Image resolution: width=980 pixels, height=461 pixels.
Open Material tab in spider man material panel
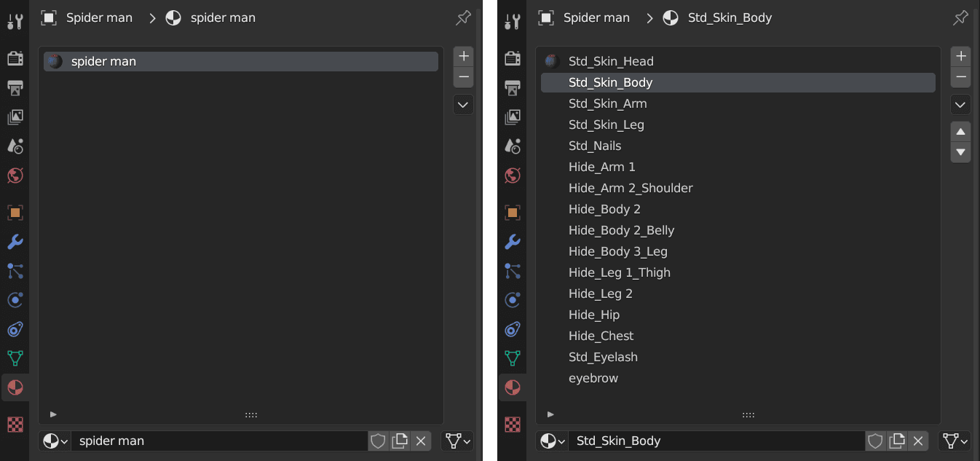(15, 387)
